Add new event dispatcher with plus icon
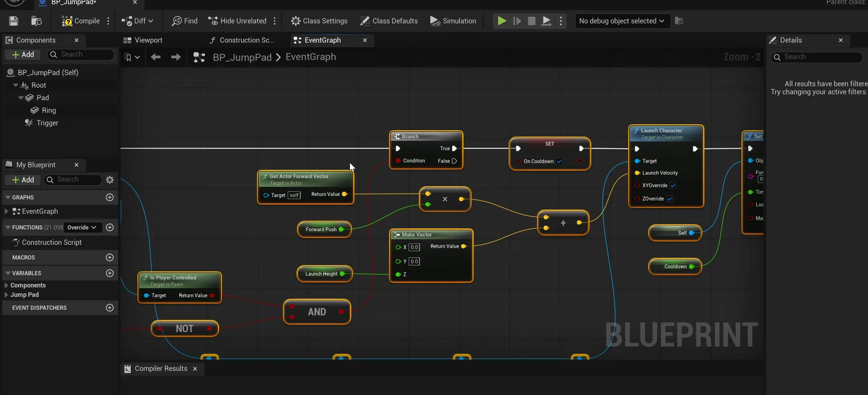Screen dimensions: 868x395 click(110, 308)
